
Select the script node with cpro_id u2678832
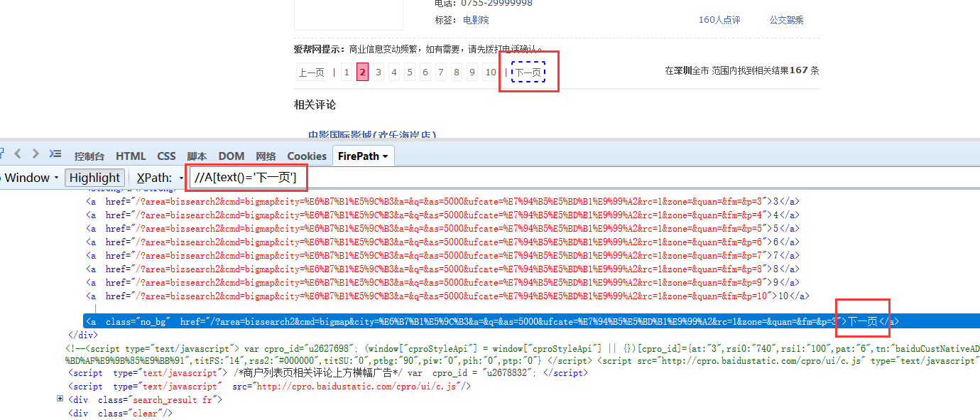coord(328,372)
